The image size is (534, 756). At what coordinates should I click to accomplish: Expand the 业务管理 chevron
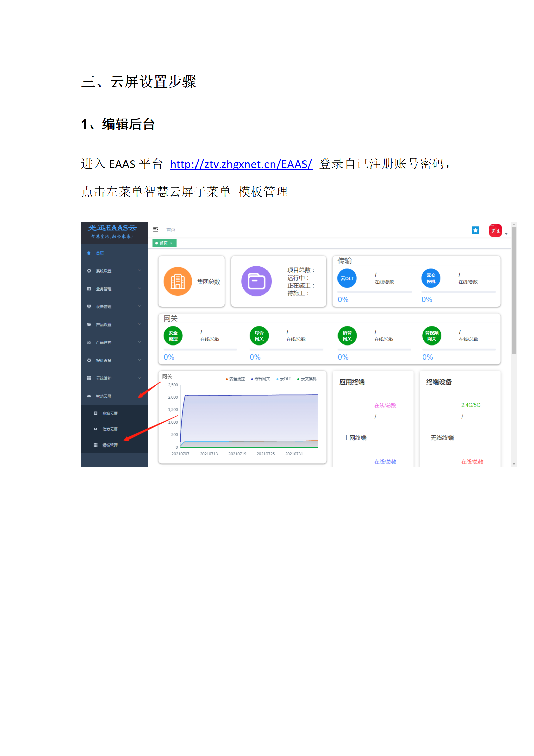click(139, 288)
